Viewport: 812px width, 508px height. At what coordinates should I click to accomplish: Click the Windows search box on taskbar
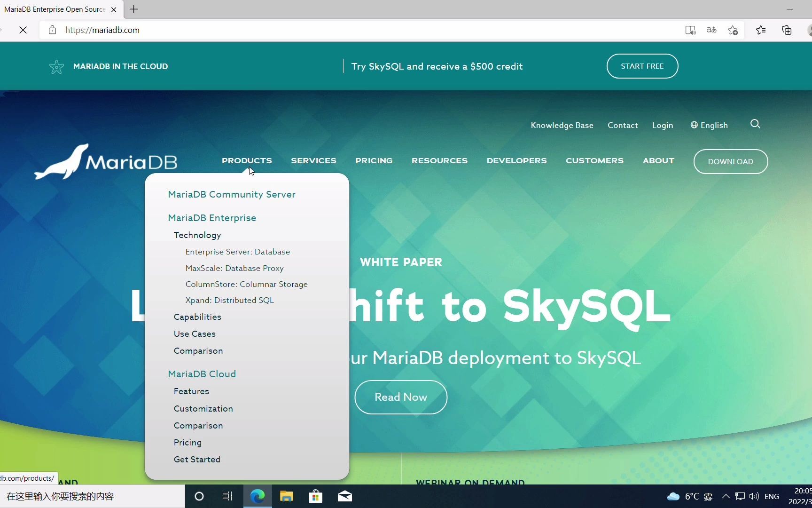coord(92,496)
